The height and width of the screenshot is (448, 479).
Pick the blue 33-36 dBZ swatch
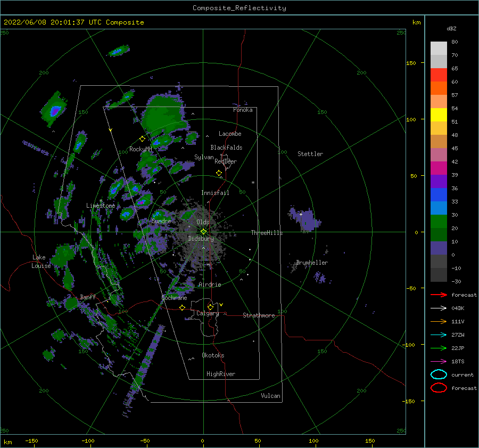439,195
